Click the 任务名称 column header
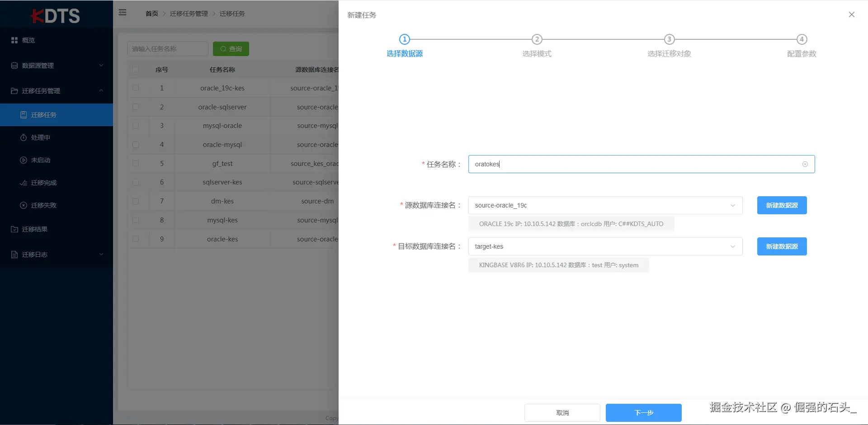The height and width of the screenshot is (425, 868). [x=222, y=70]
